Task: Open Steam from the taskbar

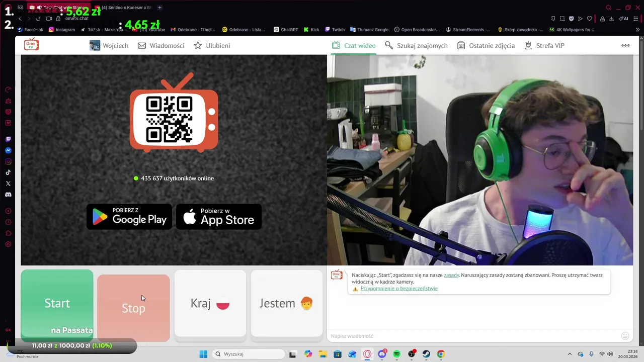Action: click(426, 354)
